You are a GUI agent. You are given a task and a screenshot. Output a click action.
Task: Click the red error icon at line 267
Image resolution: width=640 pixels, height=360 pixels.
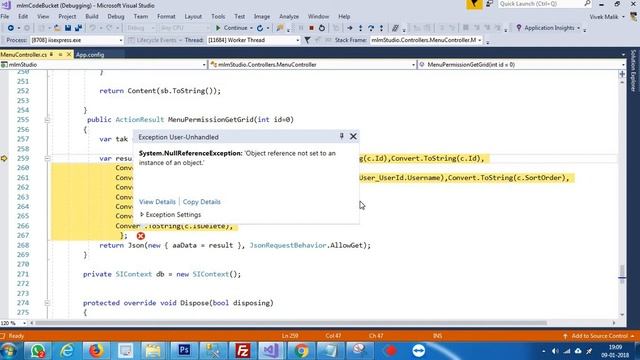pyautogui.click(x=141, y=236)
